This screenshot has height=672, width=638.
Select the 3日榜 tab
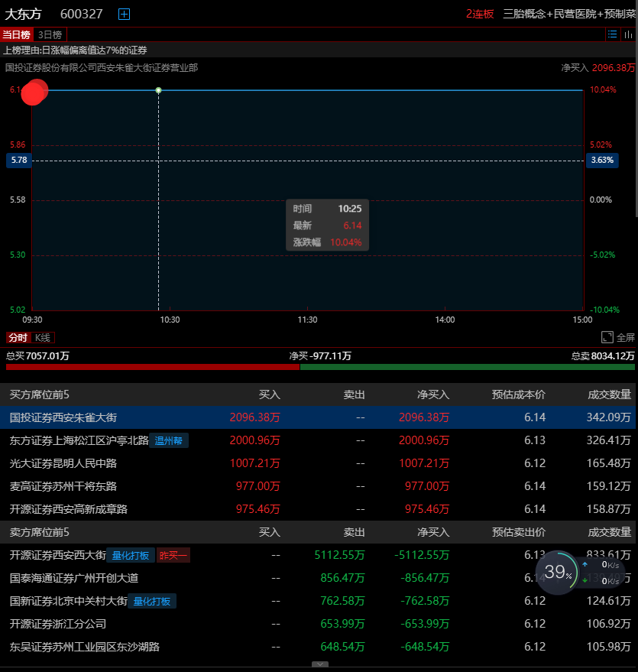coord(50,34)
